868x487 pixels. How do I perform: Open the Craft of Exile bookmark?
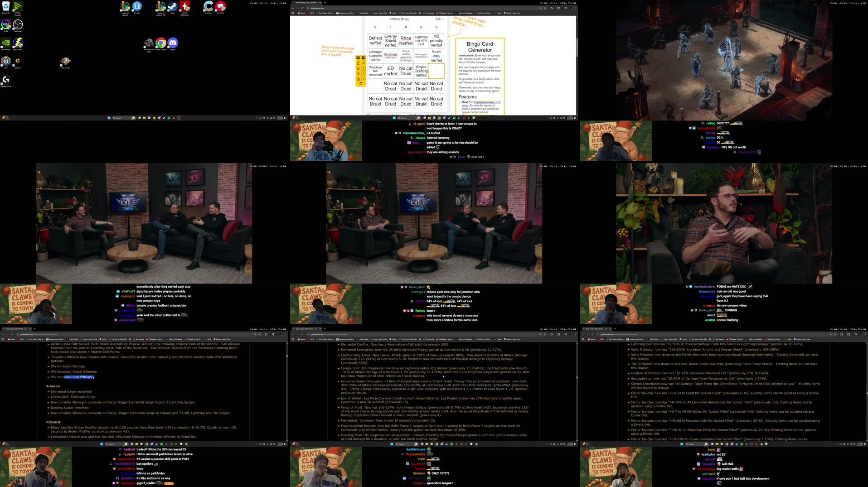pos(363,13)
